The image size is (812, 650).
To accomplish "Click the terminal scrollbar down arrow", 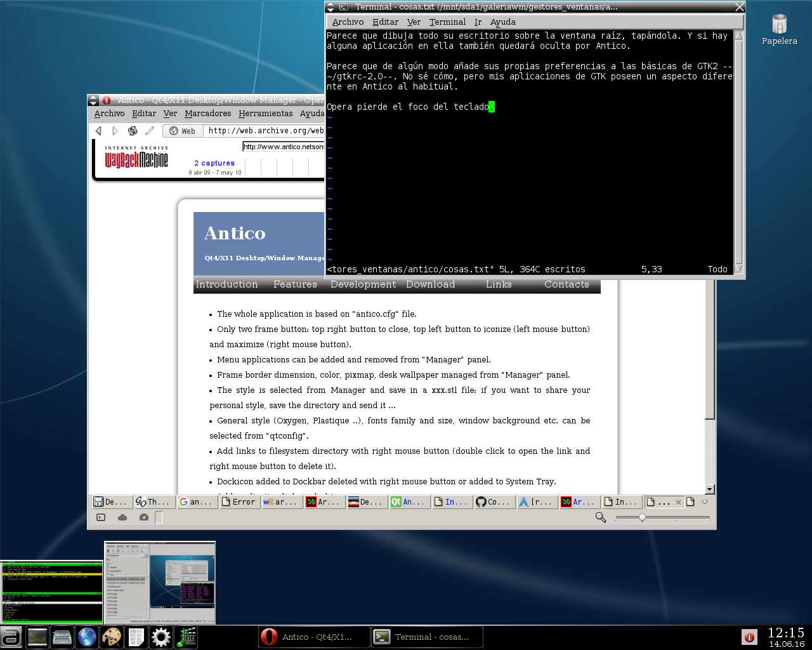I will (x=738, y=269).
